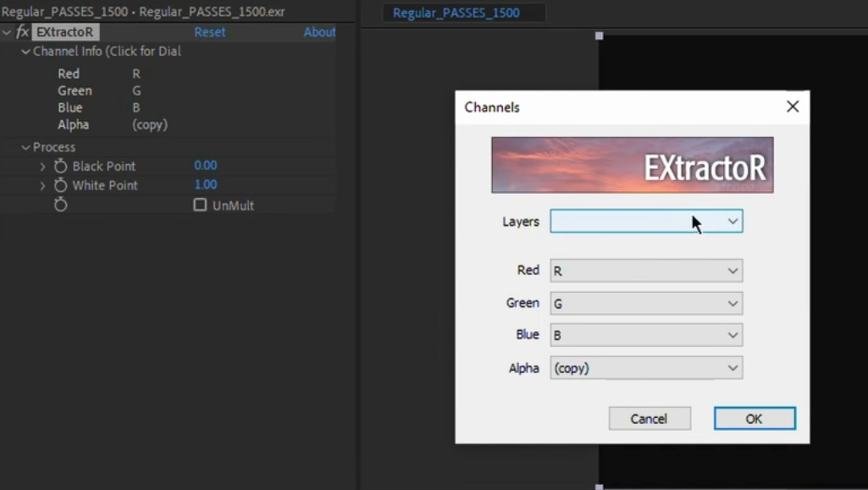Click the Cancel button in Channels dialog
Screen dimensions: 868x490
650,419
